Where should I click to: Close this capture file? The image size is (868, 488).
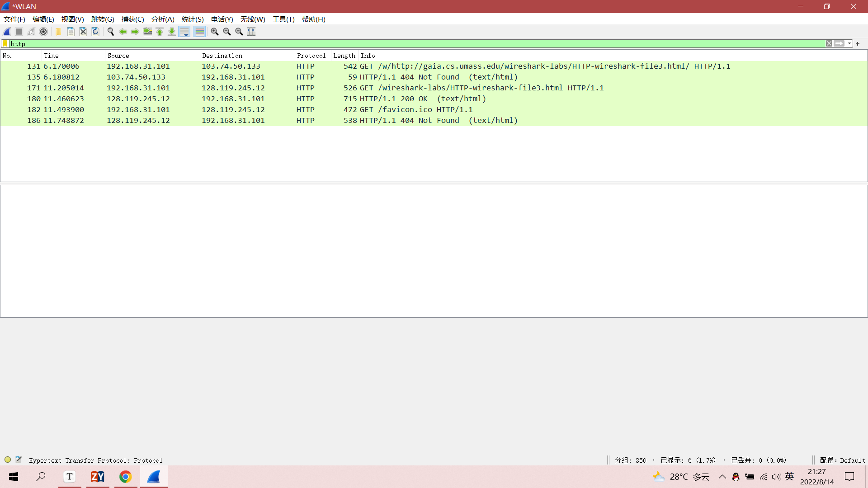click(x=83, y=32)
